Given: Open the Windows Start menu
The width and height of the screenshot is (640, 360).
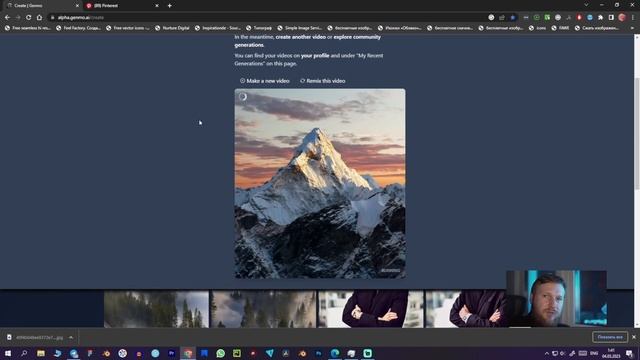Looking at the screenshot, I should [8, 353].
